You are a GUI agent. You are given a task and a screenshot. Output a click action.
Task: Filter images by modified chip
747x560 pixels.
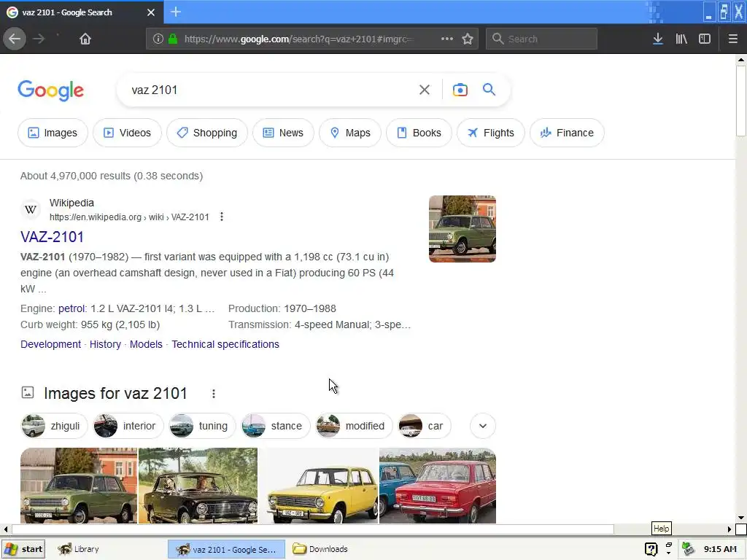[x=354, y=426]
